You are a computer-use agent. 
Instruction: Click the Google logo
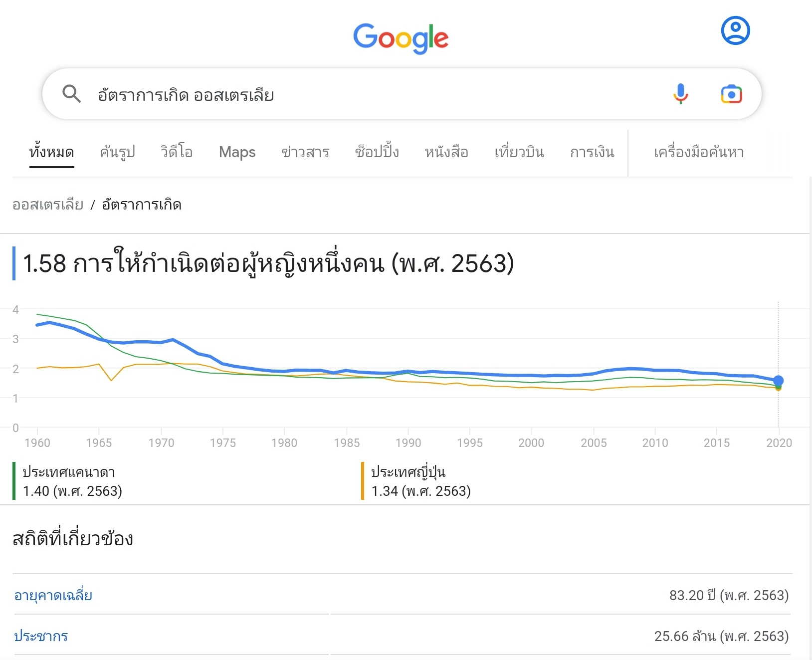(x=401, y=38)
